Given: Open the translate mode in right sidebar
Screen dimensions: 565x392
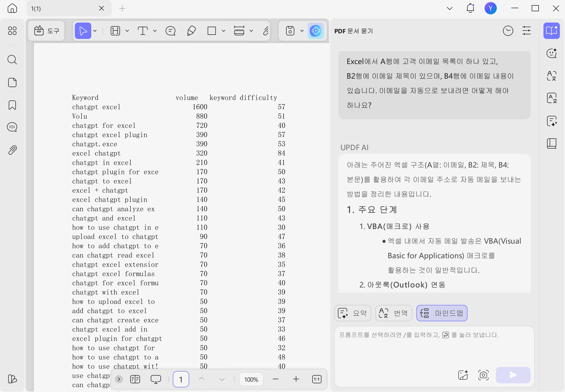Looking at the screenshot, I should click(552, 76).
